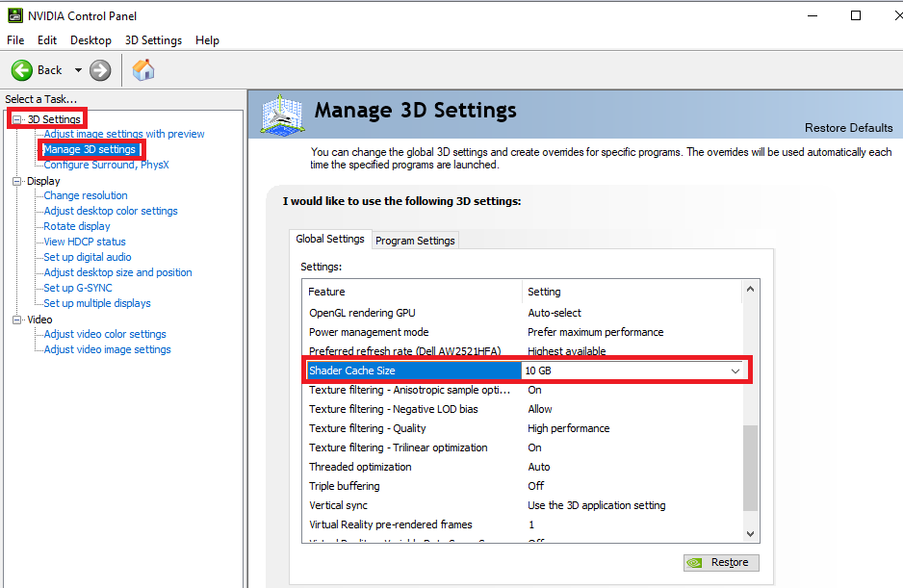The height and width of the screenshot is (588, 903).
Task: Click the Restore button
Action: point(721,562)
